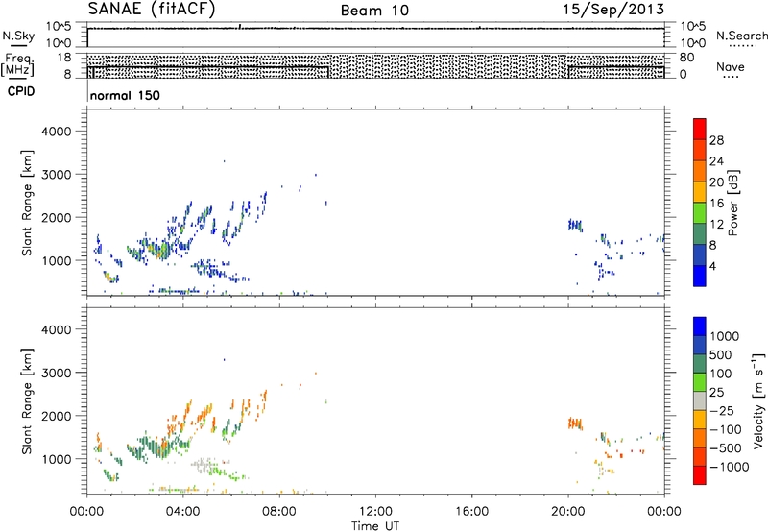The width and height of the screenshot is (768, 532).
Task: Pick the gray Velocity segment between -25 and 25
Action: click(x=700, y=400)
